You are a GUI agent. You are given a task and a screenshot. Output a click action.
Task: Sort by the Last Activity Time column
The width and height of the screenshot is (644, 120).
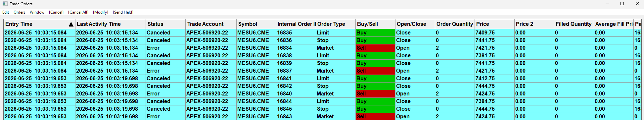[111, 24]
